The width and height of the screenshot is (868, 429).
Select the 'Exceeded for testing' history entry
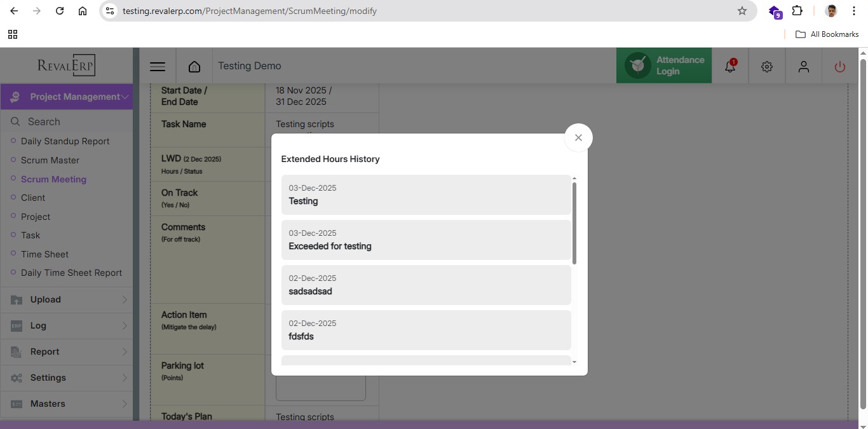point(426,240)
